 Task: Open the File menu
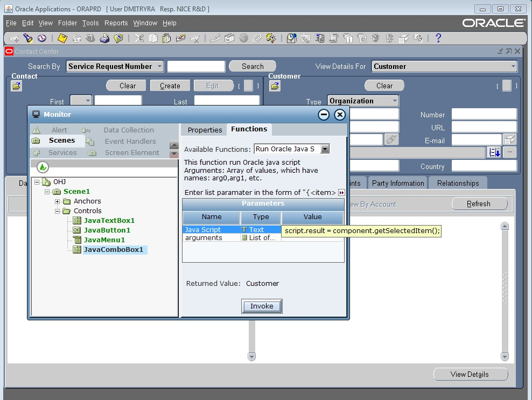coord(11,23)
